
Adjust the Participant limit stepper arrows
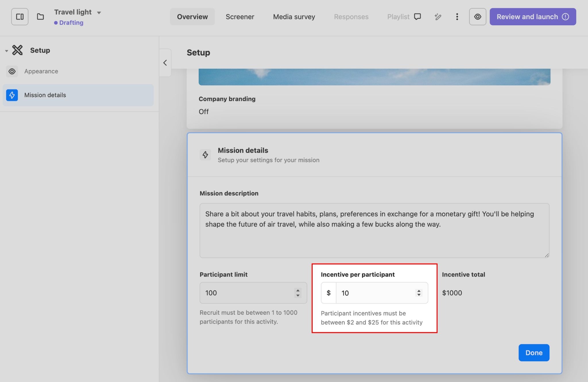[298, 293]
